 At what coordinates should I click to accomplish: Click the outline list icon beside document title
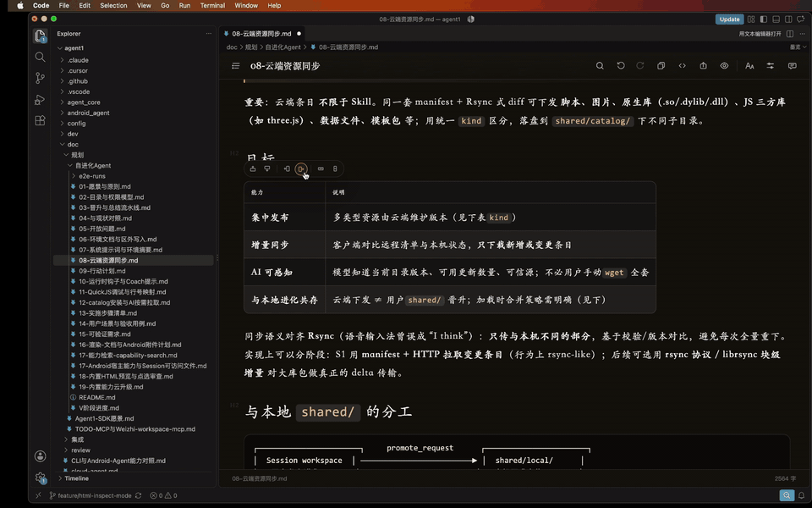[236, 66]
